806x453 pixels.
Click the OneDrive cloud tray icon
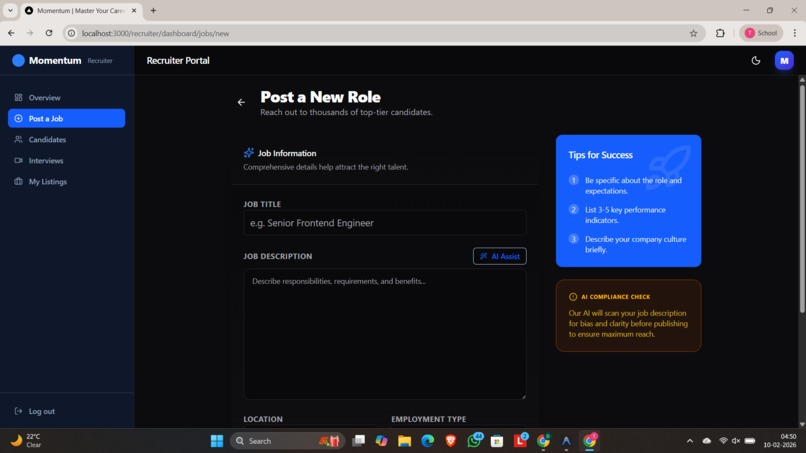(x=707, y=441)
